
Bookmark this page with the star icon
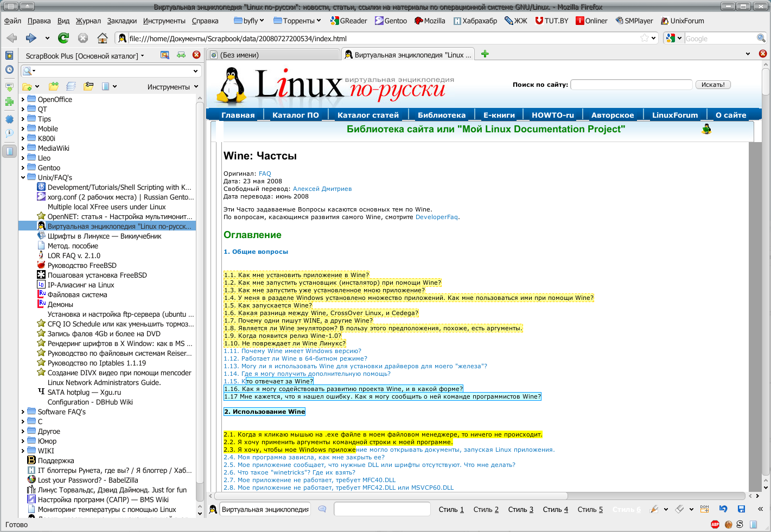(645, 38)
